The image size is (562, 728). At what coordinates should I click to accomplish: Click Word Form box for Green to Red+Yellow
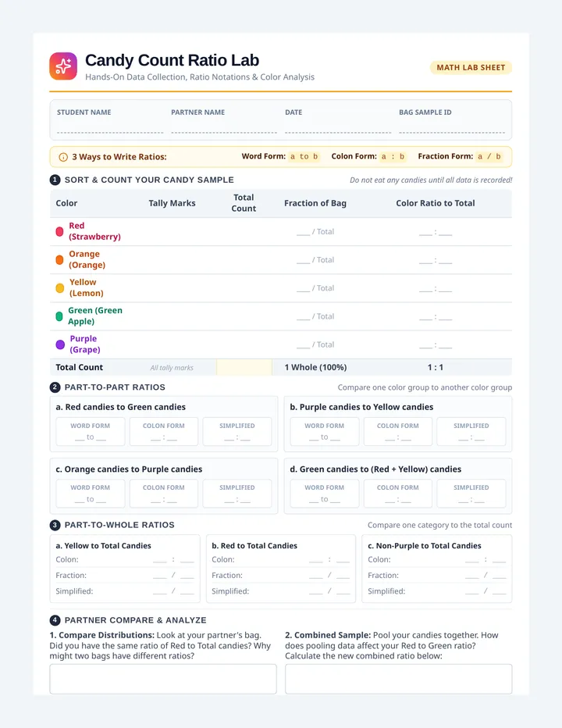(x=325, y=494)
